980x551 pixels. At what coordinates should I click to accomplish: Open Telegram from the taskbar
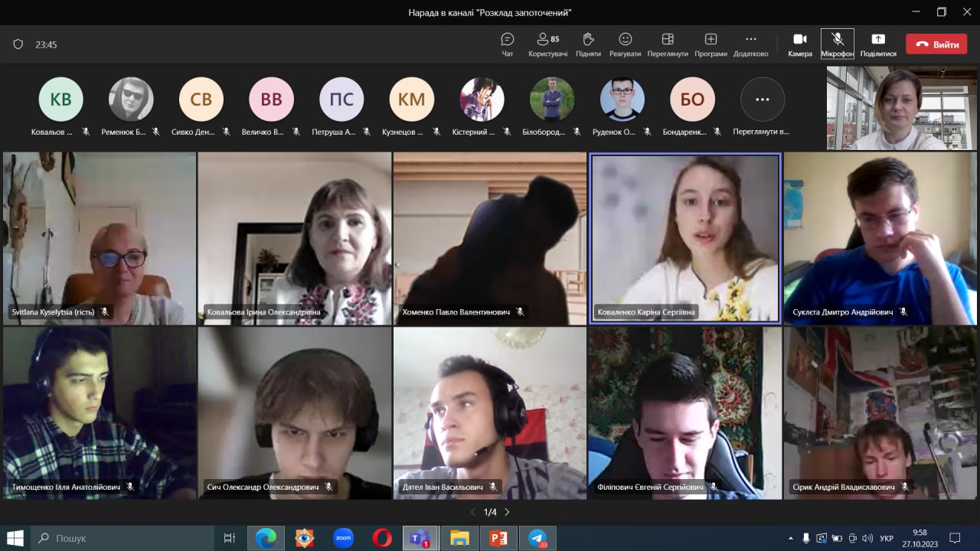tap(537, 538)
